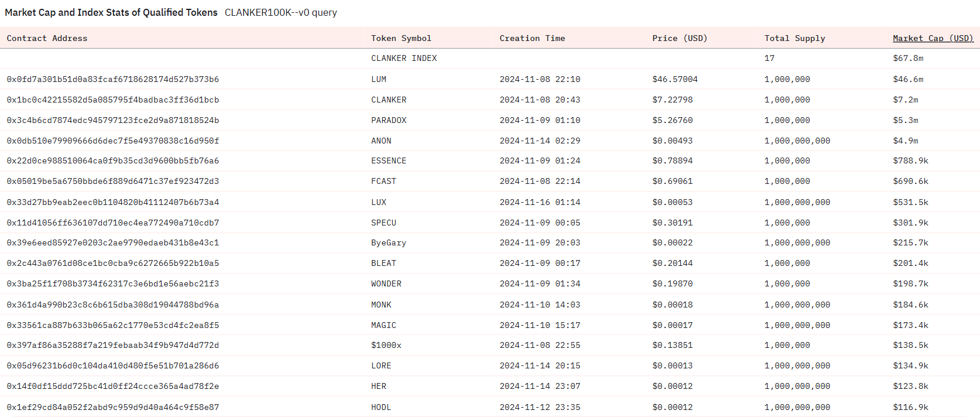Click the ByeGary token symbol
This screenshot has height=417, width=980.
388,242
